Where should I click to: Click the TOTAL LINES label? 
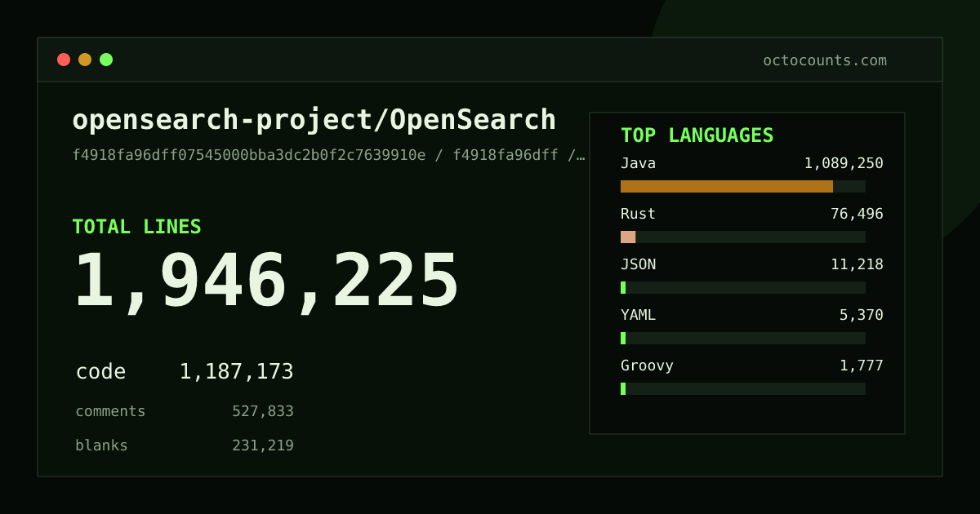coord(136,227)
